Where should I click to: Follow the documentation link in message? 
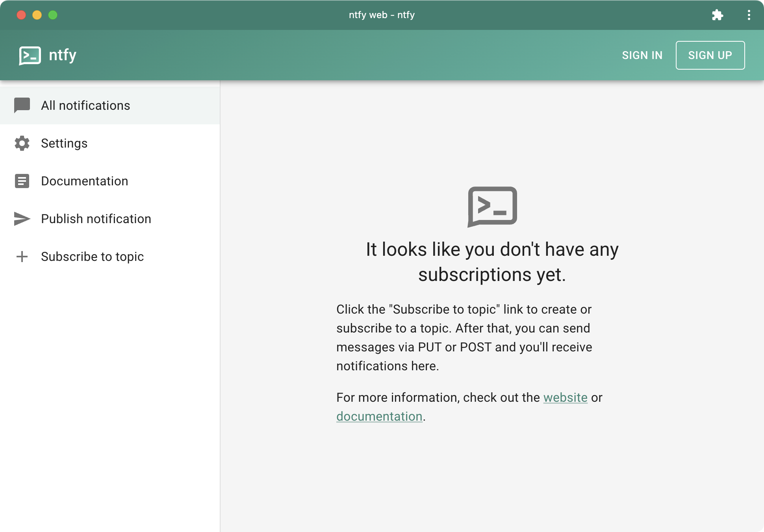[x=379, y=416]
